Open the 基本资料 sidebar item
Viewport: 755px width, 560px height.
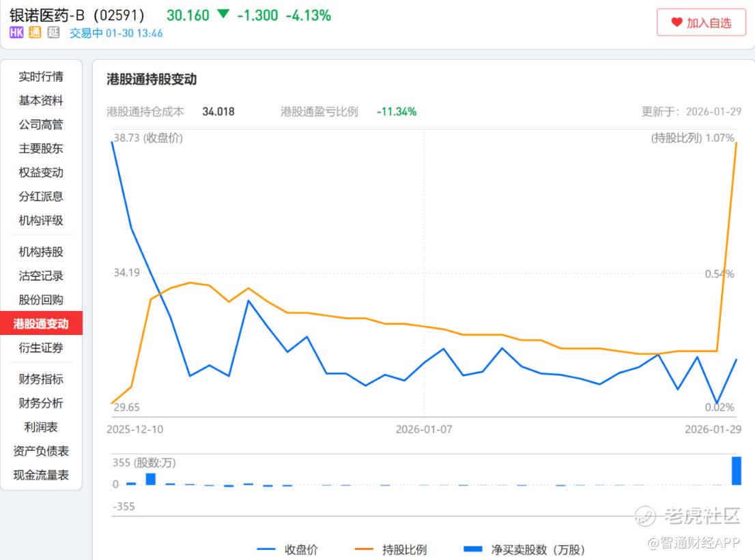[41, 100]
